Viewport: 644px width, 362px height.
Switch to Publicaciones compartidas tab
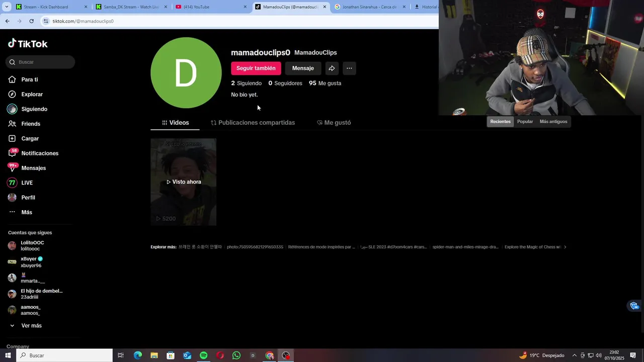click(x=253, y=123)
